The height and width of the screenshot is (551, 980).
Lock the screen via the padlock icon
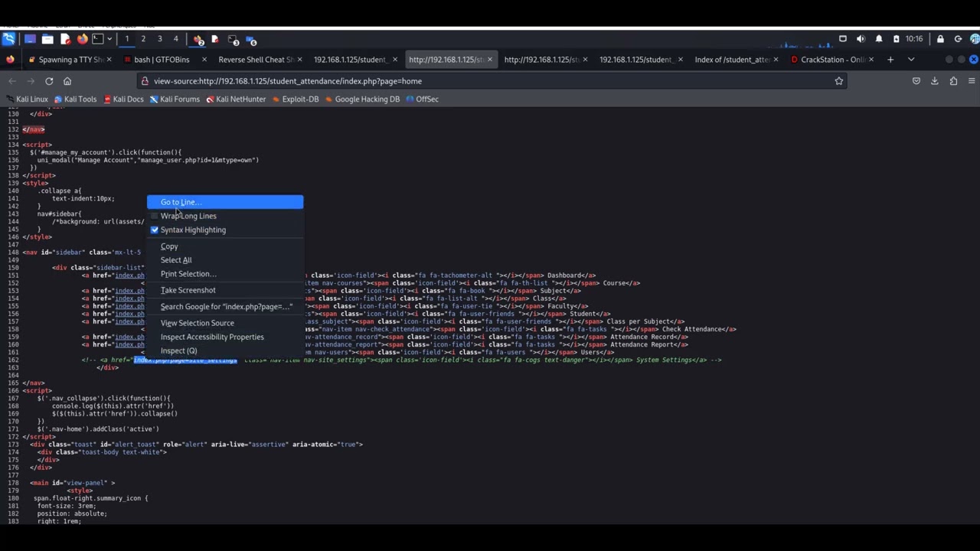click(940, 39)
